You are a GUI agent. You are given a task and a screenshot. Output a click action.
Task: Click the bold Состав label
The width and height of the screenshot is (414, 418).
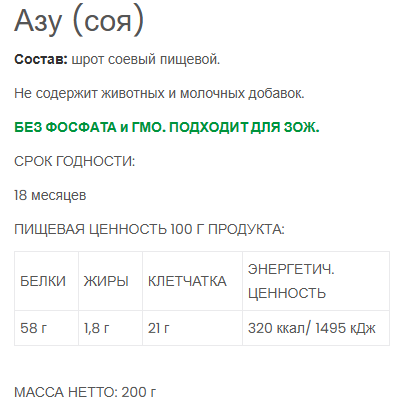click(41, 59)
